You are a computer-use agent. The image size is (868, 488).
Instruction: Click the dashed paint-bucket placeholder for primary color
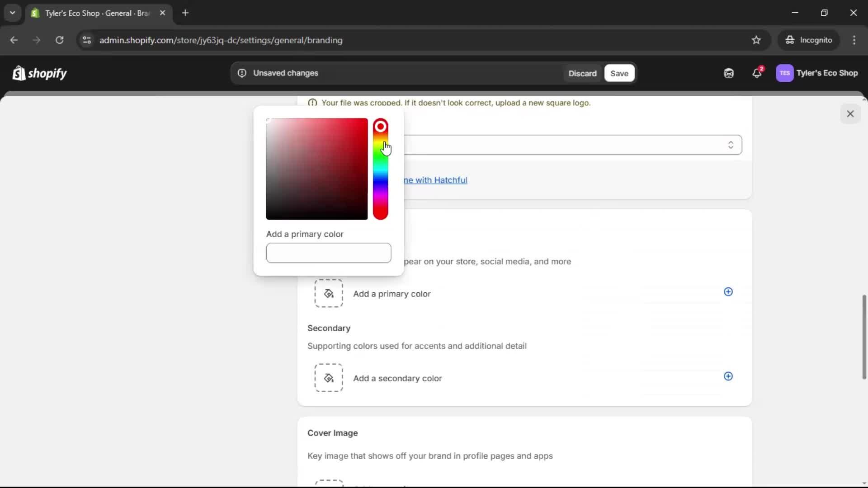328,294
